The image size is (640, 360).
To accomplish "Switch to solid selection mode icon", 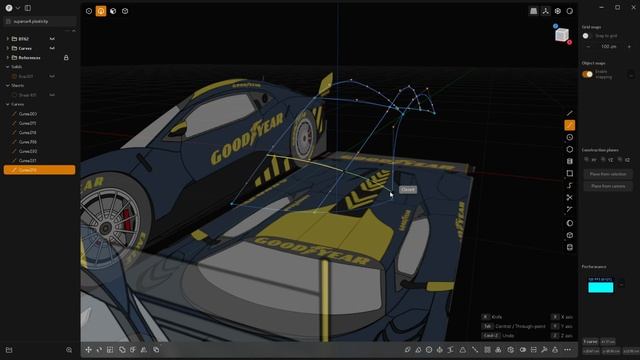I will [125, 11].
